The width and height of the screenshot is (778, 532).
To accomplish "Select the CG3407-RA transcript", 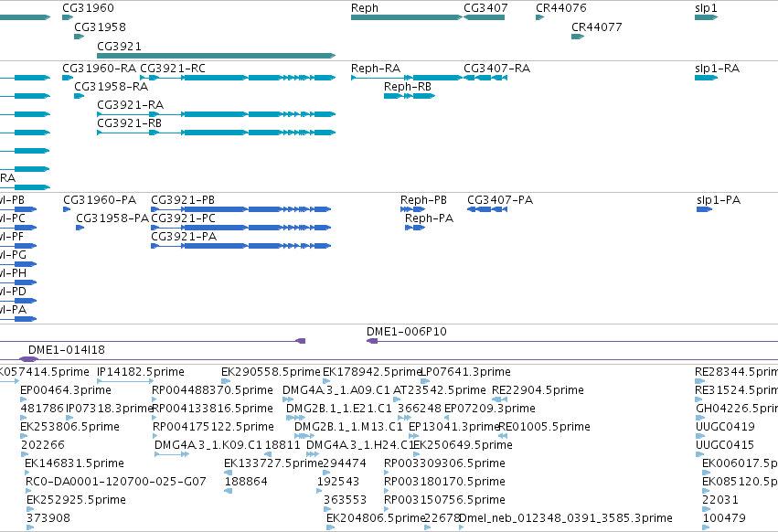I will pyautogui.click(x=485, y=78).
